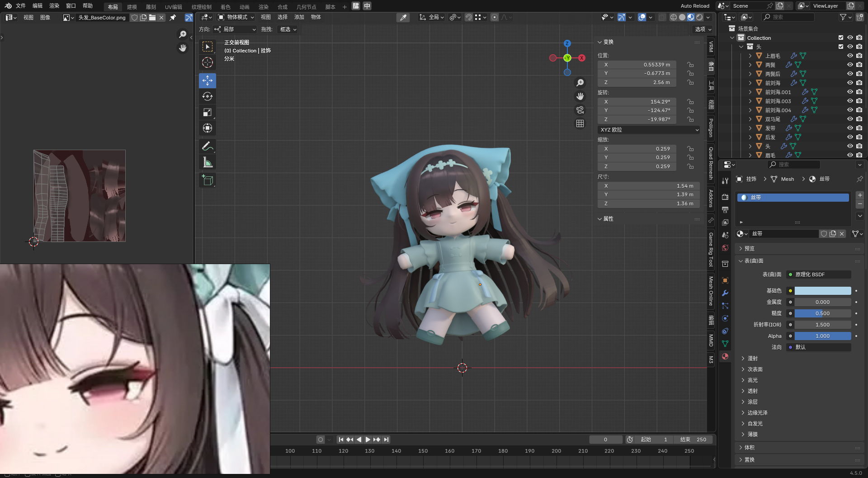This screenshot has width=868, height=478.
Task: Click the 糙度 roughness slider
Action: coord(822,313)
